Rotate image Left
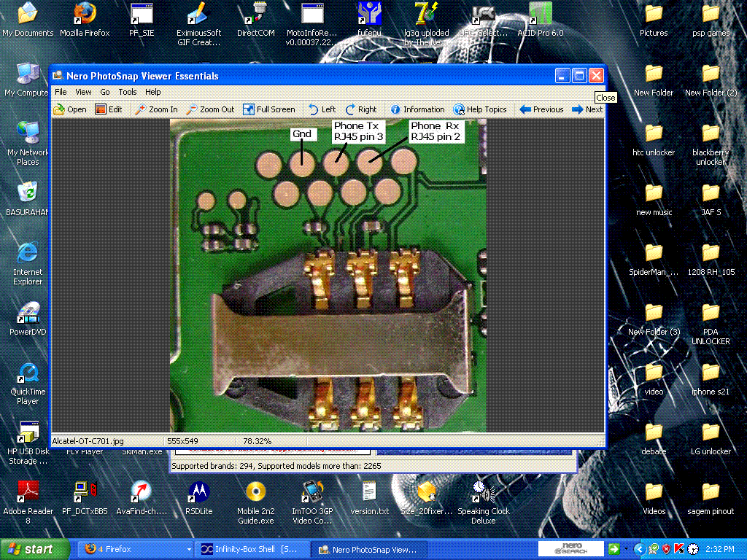This screenshot has height=560, width=747. point(322,109)
